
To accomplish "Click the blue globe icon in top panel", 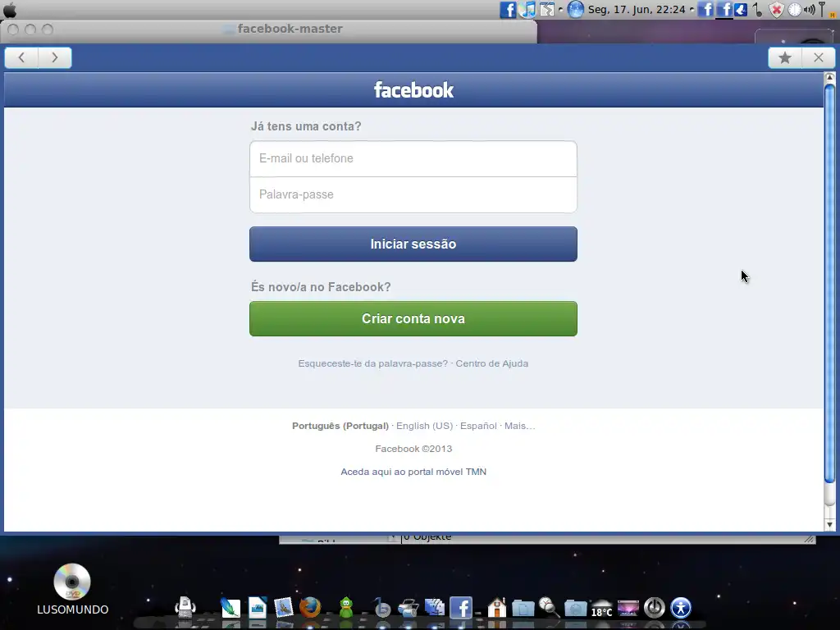I will [x=575, y=10].
